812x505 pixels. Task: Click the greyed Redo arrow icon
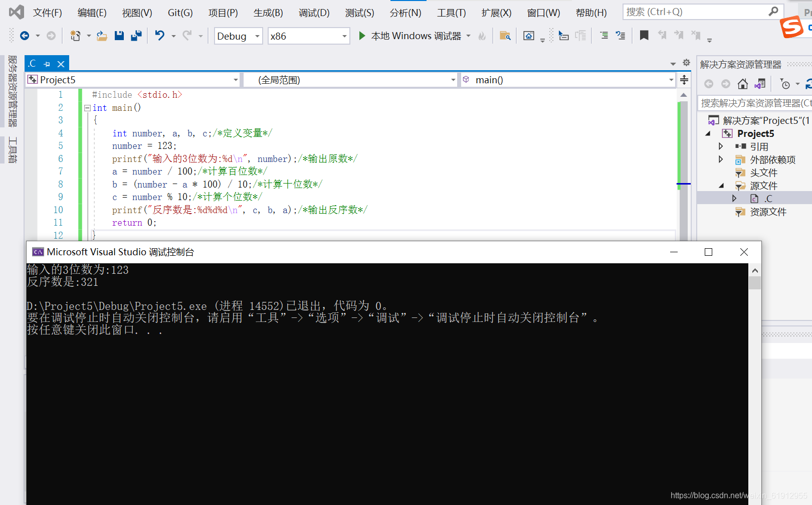[x=187, y=36]
